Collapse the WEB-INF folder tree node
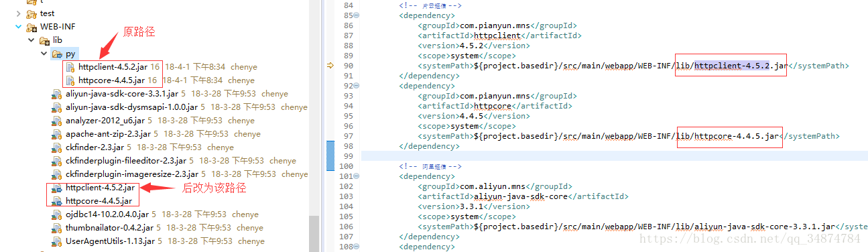This screenshot has height=252, width=868. 18,27
